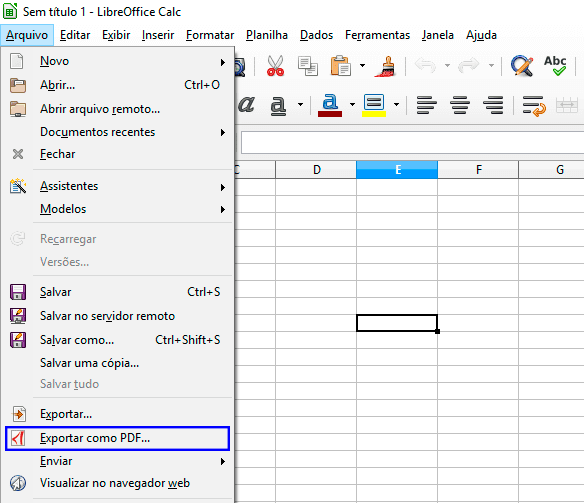584x503 pixels.
Task: Select column G header
Action: pyautogui.click(x=552, y=170)
